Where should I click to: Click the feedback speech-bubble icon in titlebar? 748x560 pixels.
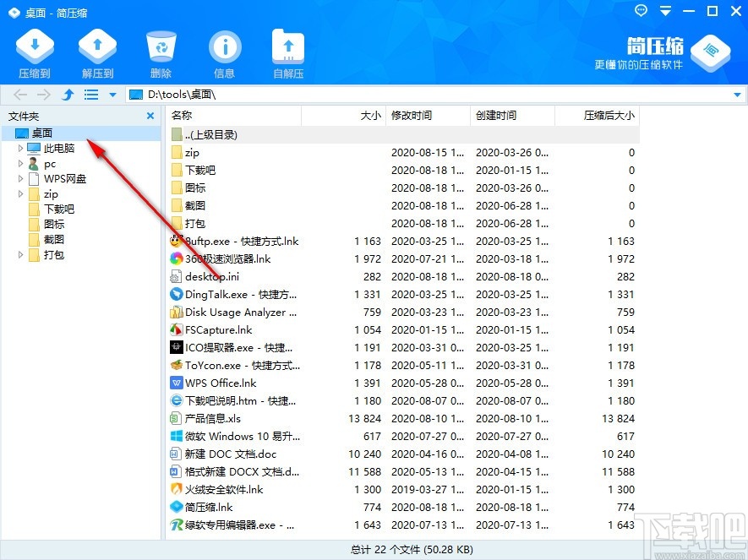pos(641,11)
